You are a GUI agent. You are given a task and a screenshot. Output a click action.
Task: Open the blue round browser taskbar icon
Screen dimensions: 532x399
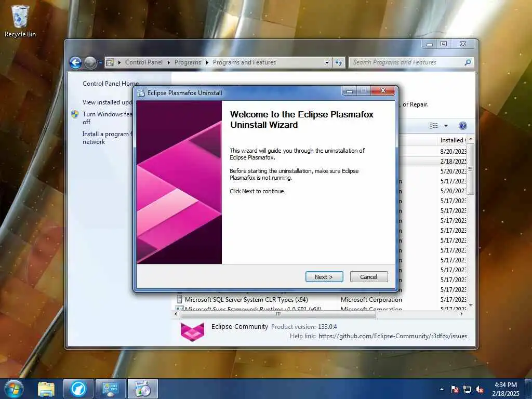point(78,389)
